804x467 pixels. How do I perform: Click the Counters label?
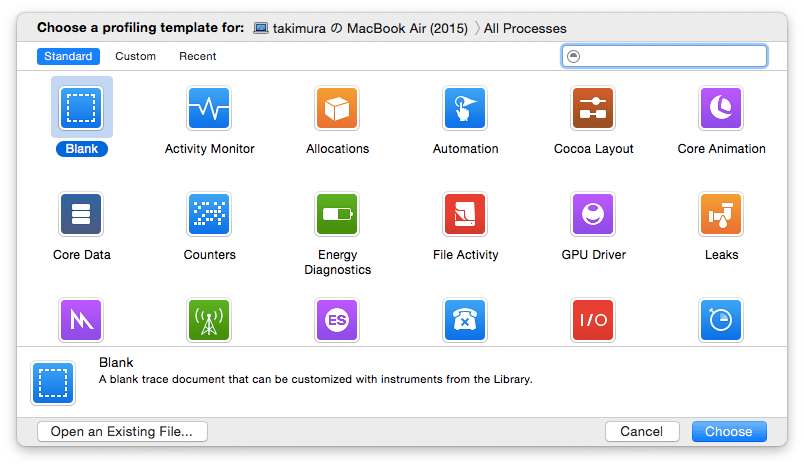(209, 255)
